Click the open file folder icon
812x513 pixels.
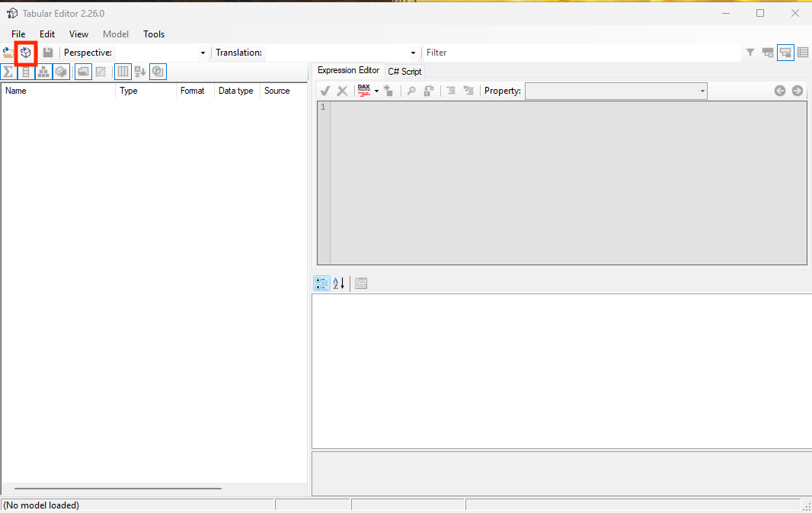coord(8,53)
